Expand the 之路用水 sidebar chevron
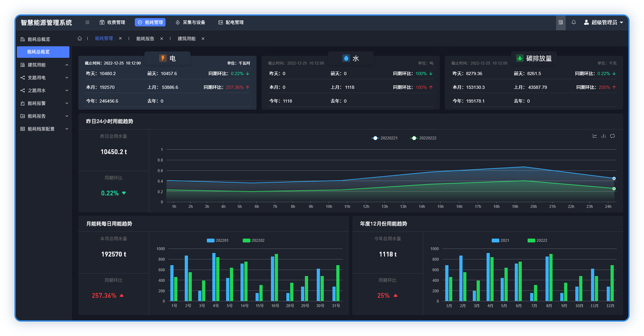This screenshot has height=336, width=644. 67,91
